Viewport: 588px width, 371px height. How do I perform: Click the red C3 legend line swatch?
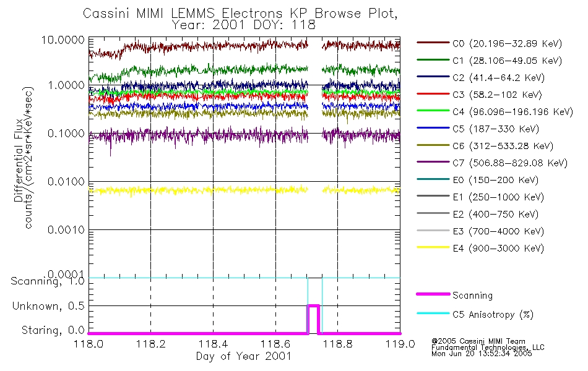[x=433, y=94]
